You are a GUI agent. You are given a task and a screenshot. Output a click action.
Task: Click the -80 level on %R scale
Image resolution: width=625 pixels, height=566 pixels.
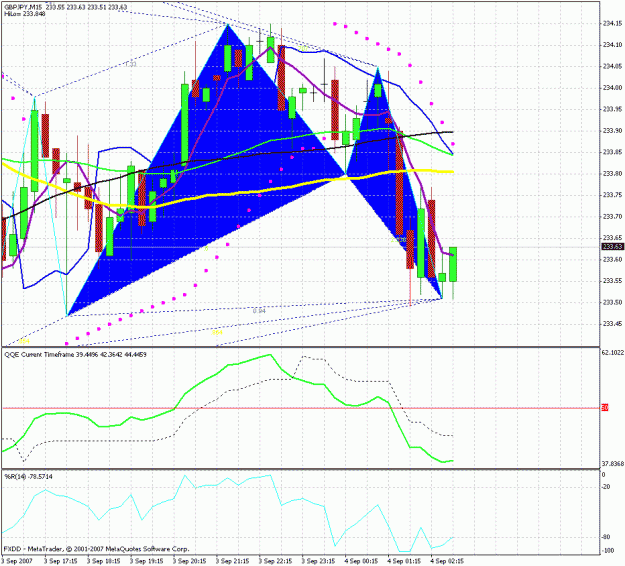[x=606, y=537]
